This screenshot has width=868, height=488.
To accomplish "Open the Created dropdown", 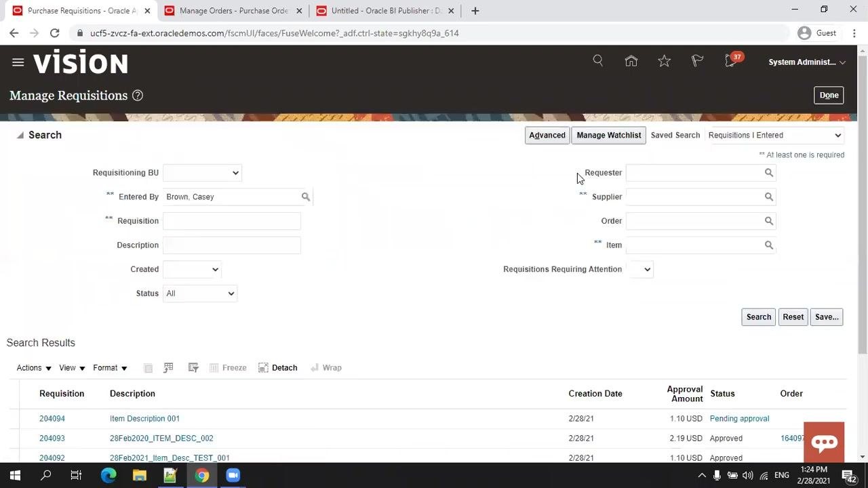I will tap(192, 269).
